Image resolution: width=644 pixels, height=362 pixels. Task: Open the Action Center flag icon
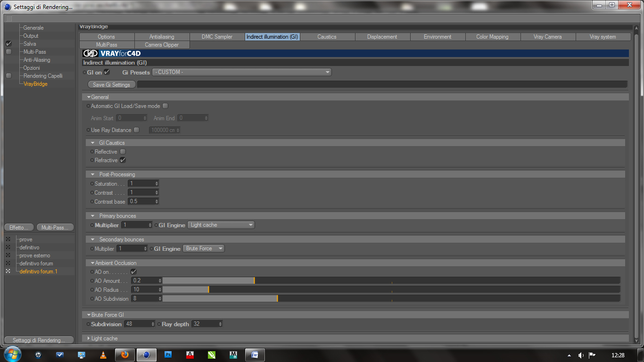pos(592,355)
